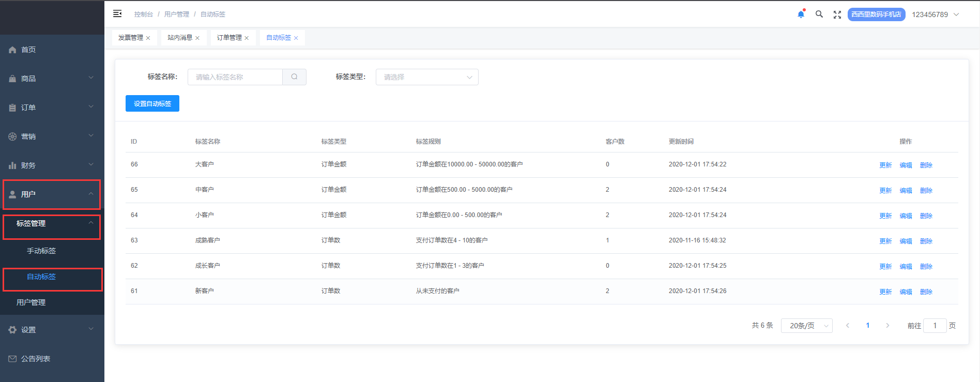
Task: Open 首页 from the sidebar
Action: click(x=28, y=50)
